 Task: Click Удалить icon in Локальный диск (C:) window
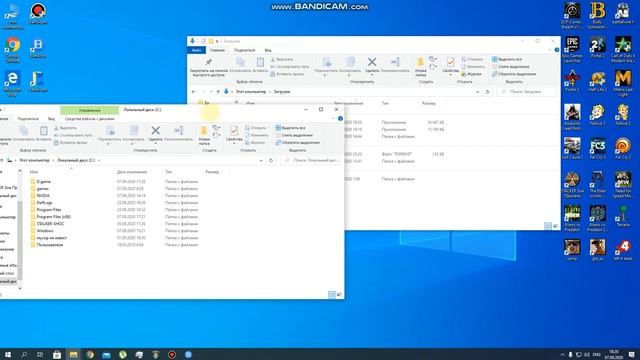coord(156,131)
